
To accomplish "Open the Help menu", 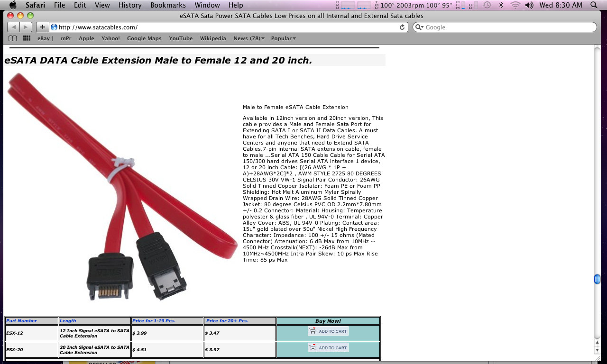I will click(x=236, y=5).
